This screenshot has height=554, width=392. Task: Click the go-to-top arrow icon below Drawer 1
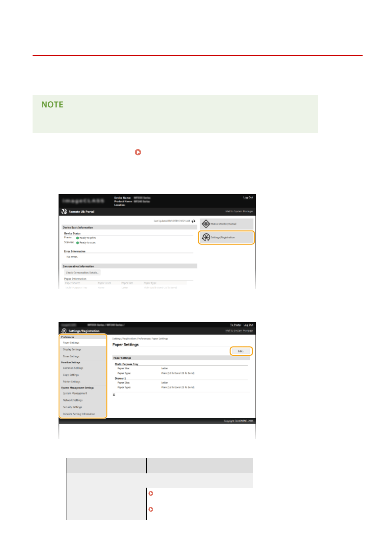click(x=114, y=395)
